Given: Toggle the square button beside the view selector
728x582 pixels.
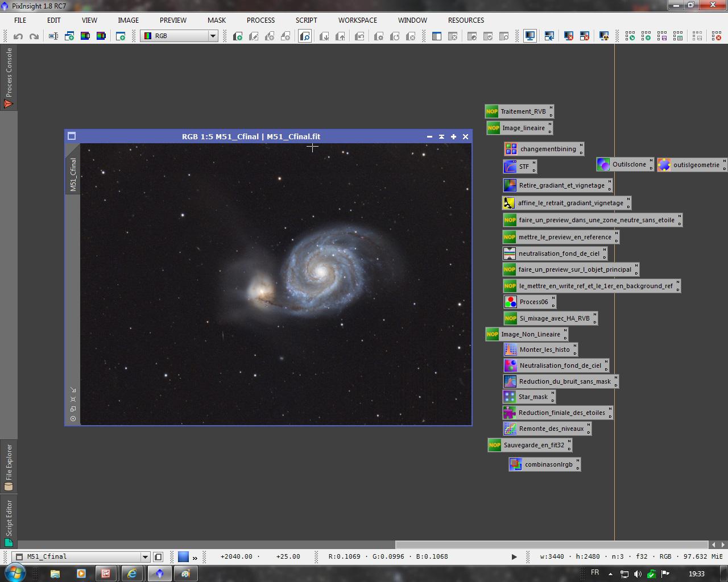Looking at the screenshot, I should pos(158,557).
